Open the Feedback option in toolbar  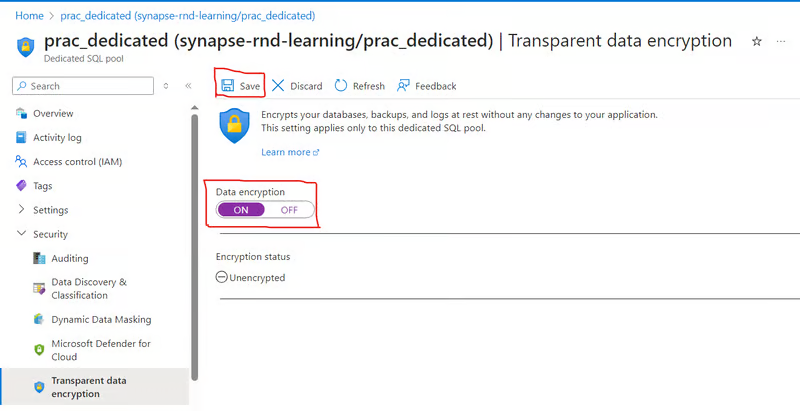coord(427,86)
